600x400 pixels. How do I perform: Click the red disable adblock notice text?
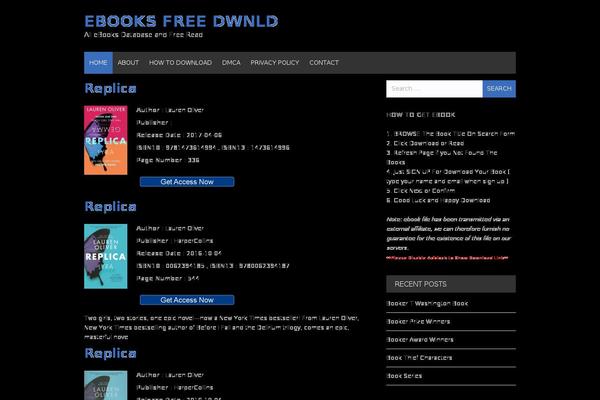[x=447, y=258]
